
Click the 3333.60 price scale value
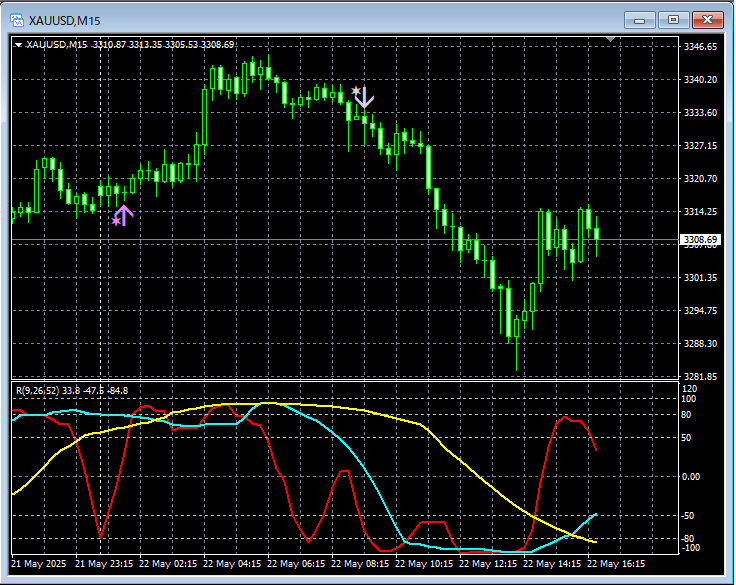[700, 113]
